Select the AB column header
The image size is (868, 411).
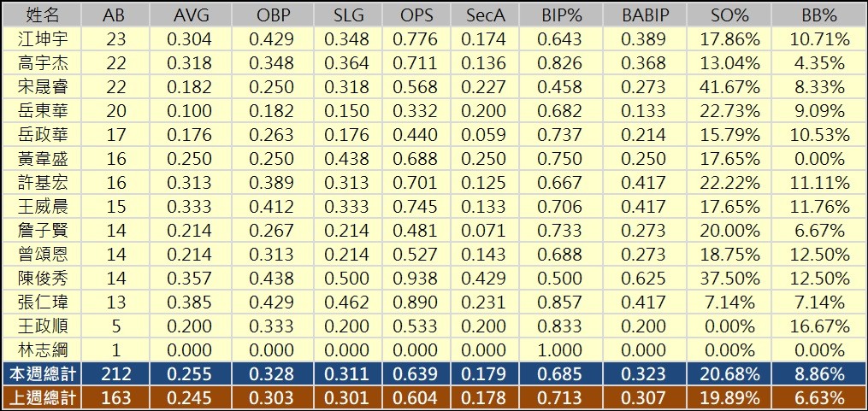pos(113,15)
